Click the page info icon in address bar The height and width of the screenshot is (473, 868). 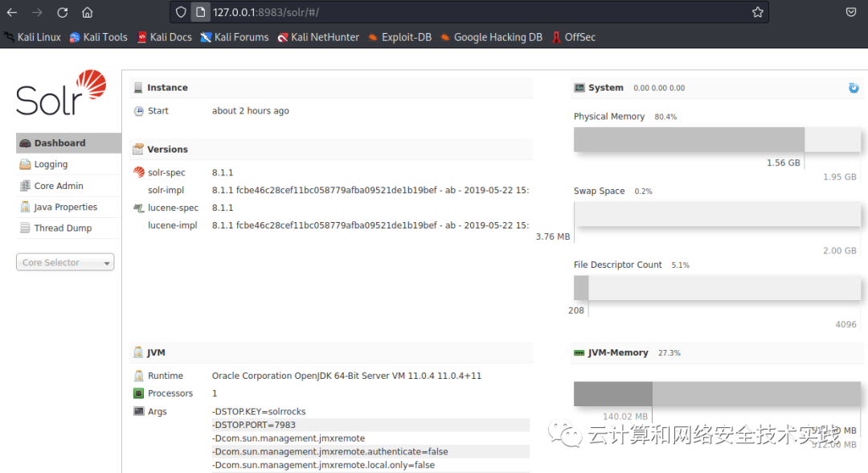click(200, 12)
